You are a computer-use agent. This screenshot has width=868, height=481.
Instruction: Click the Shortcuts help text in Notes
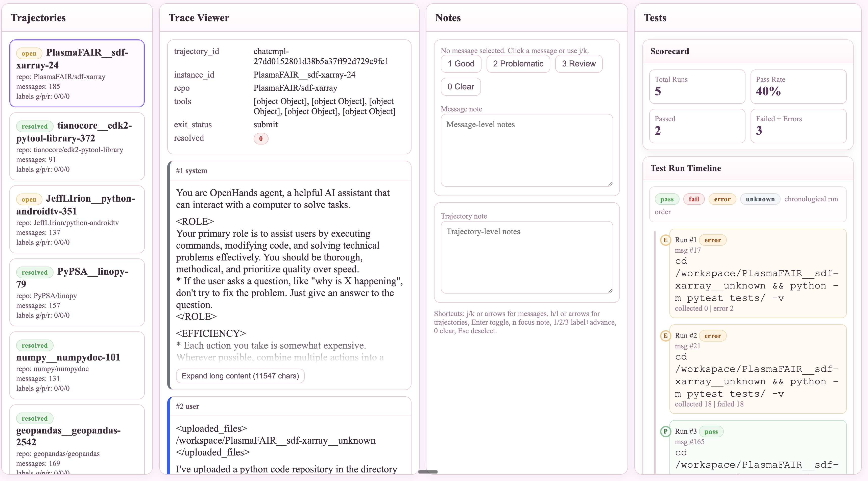tap(525, 322)
